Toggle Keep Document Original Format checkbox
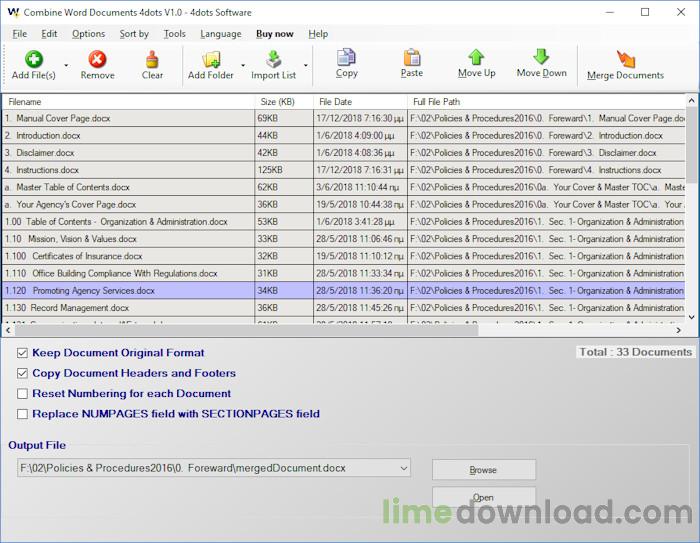Screen dimensions: 700x543 [22, 353]
